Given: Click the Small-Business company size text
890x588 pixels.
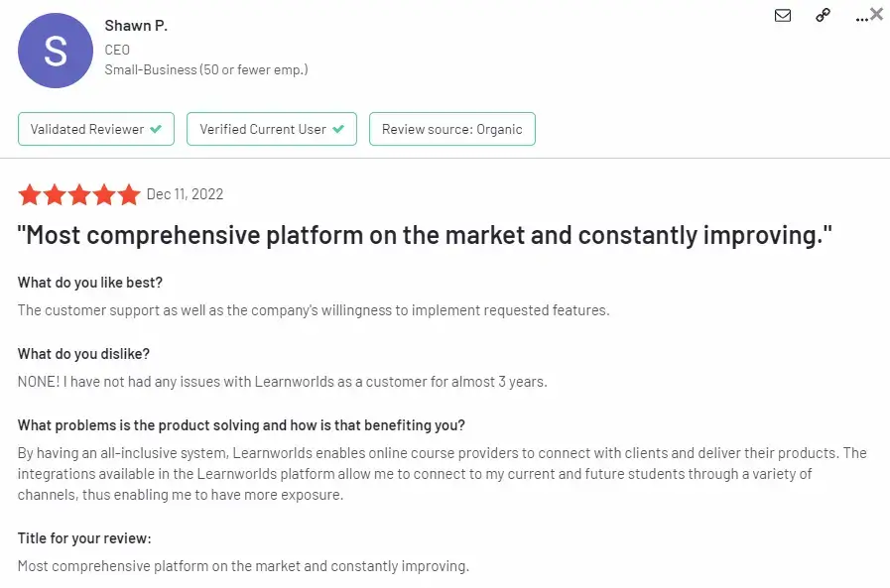Looking at the screenshot, I should click(206, 69).
